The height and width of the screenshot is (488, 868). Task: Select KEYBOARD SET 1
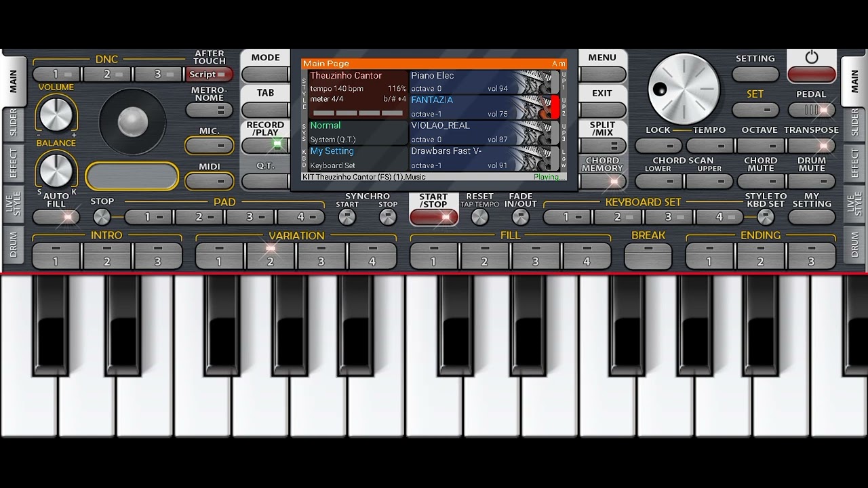tap(567, 217)
